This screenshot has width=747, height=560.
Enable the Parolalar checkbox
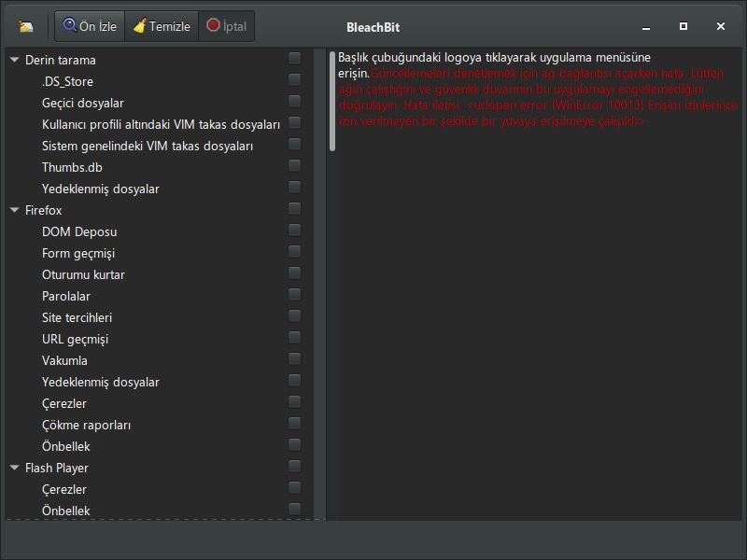pyautogui.click(x=294, y=294)
